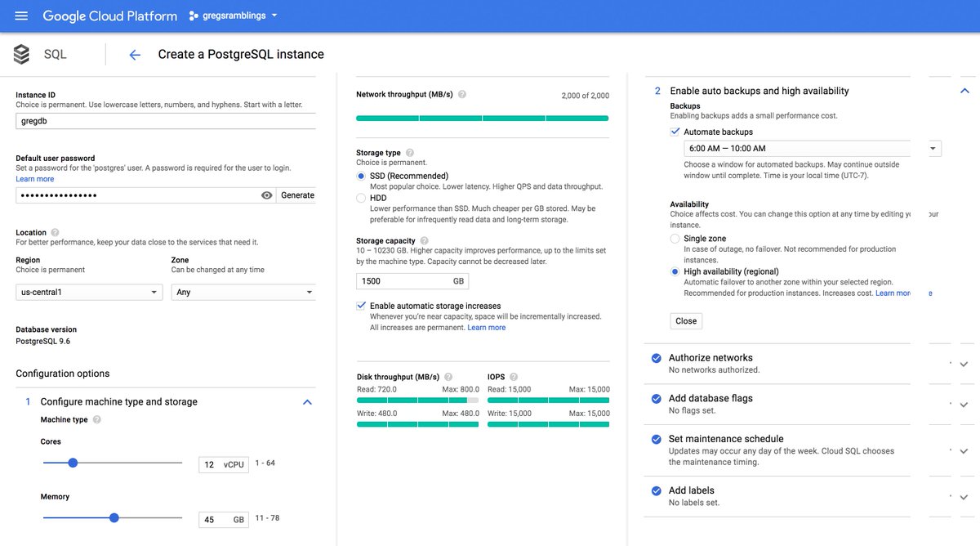Open Learn more link for storage increases

pyautogui.click(x=487, y=328)
